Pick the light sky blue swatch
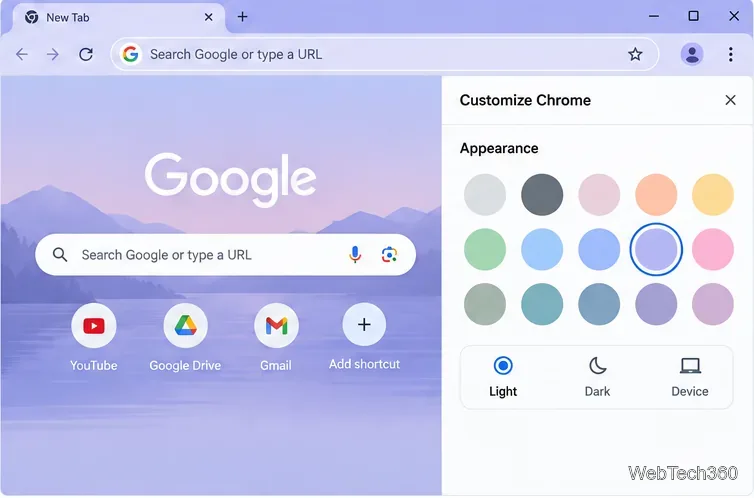754x498 pixels. pos(542,249)
